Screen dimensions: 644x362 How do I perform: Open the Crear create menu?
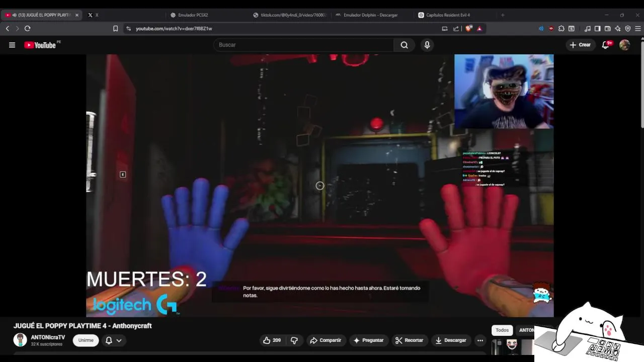tap(580, 45)
